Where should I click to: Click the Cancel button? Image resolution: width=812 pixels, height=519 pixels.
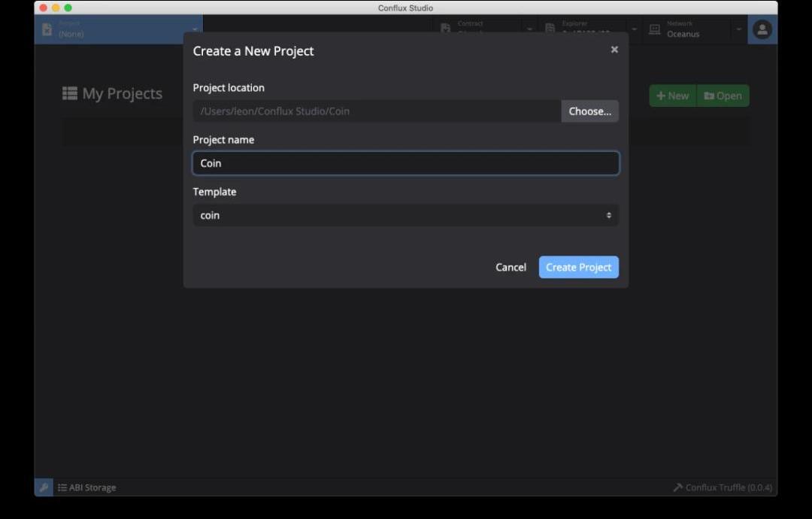(511, 267)
